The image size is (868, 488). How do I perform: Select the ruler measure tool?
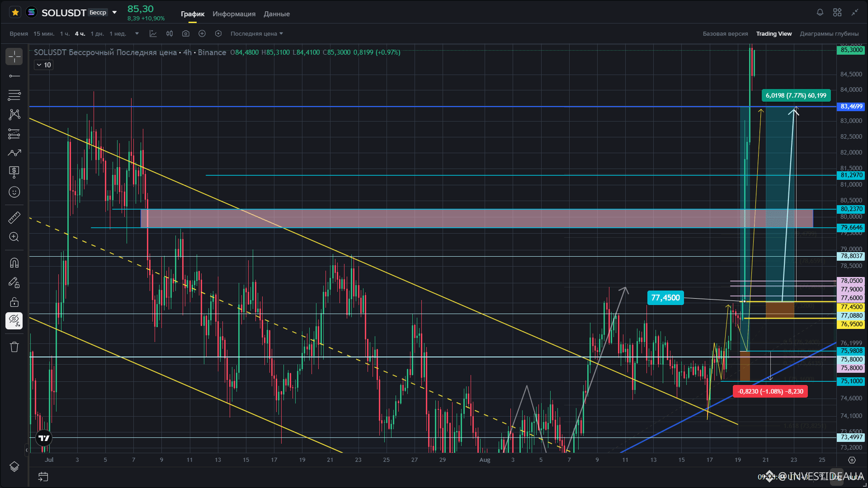[x=14, y=218]
